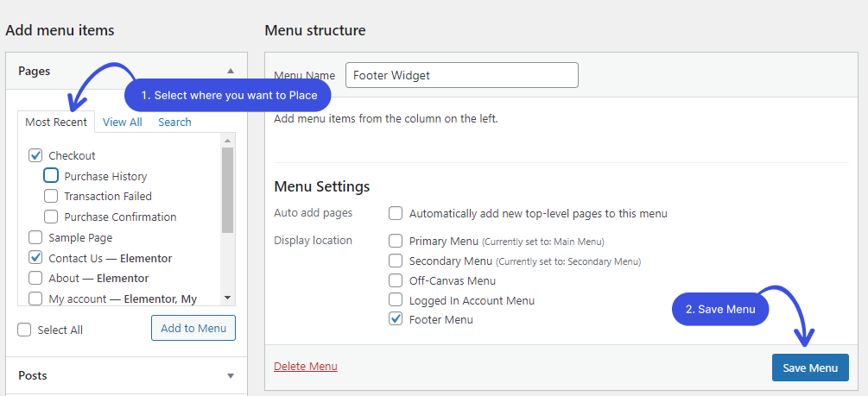Check the Purchase History checkbox
Screen dimensions: 868x396
pos(51,176)
